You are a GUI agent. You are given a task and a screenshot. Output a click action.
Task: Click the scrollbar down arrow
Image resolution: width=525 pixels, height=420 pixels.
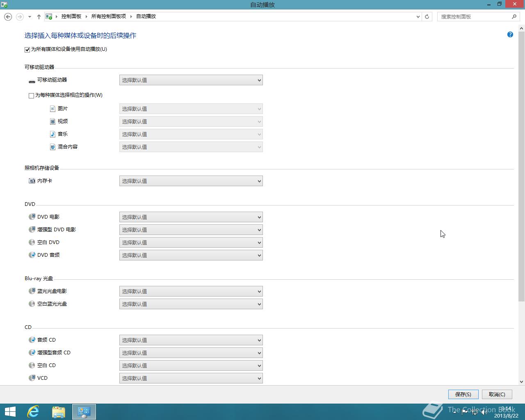(522, 381)
